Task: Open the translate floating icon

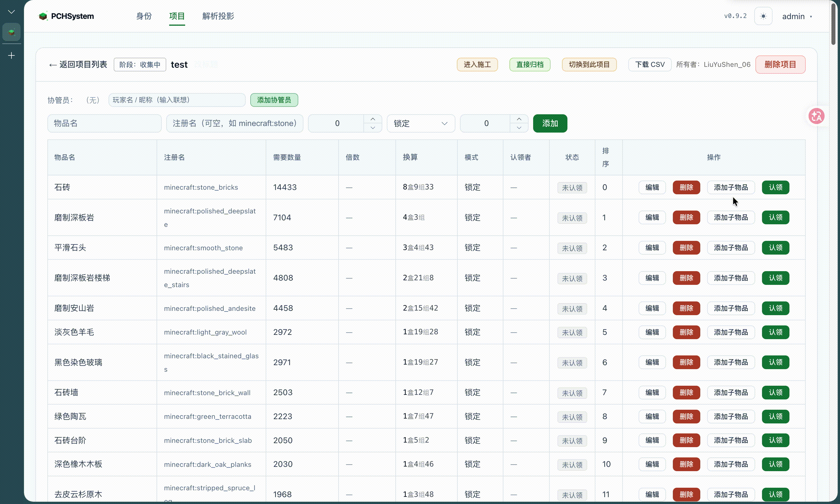Action: (x=816, y=116)
